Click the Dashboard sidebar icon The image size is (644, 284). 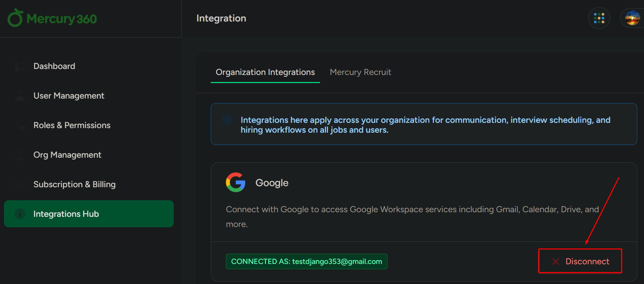(20, 66)
